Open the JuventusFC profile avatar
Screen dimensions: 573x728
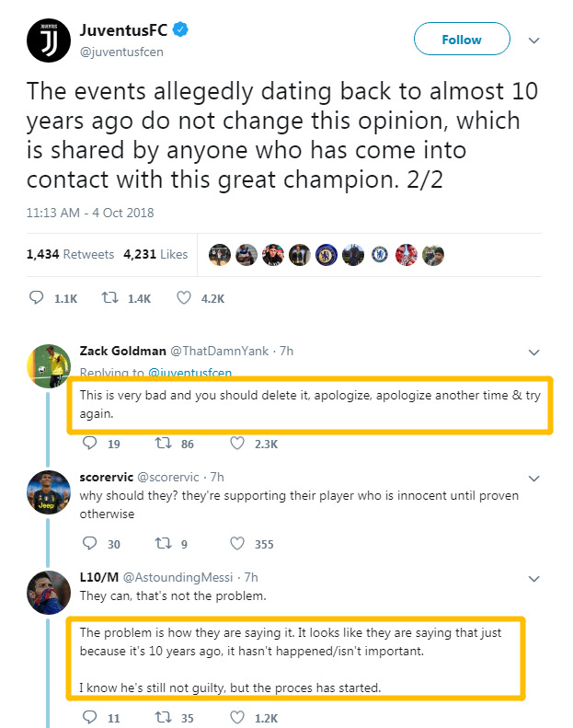click(49, 40)
